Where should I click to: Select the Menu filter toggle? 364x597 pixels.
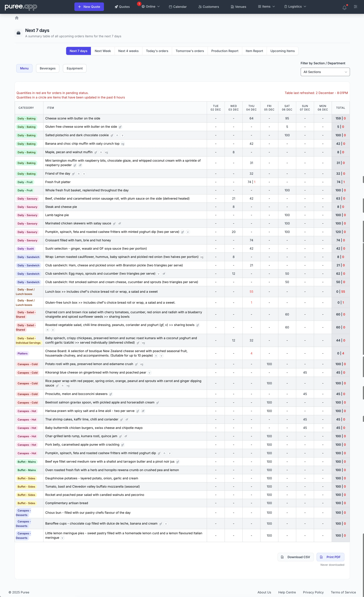coord(24,68)
